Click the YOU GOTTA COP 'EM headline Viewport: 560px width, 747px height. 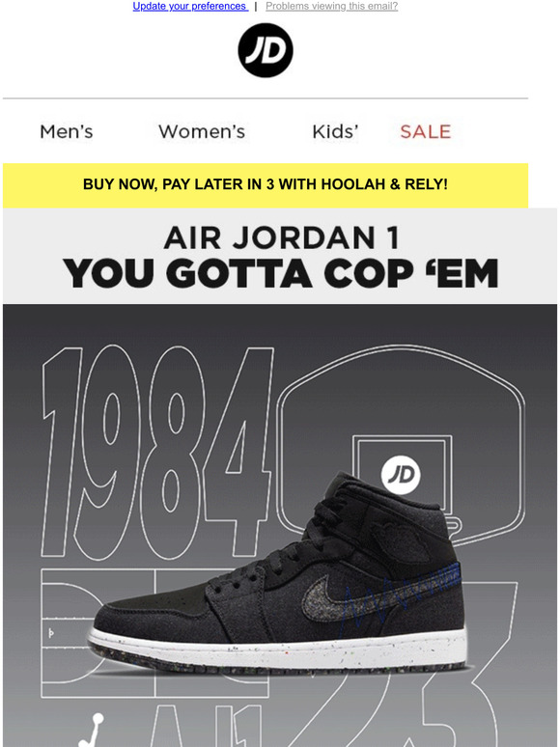281,273
